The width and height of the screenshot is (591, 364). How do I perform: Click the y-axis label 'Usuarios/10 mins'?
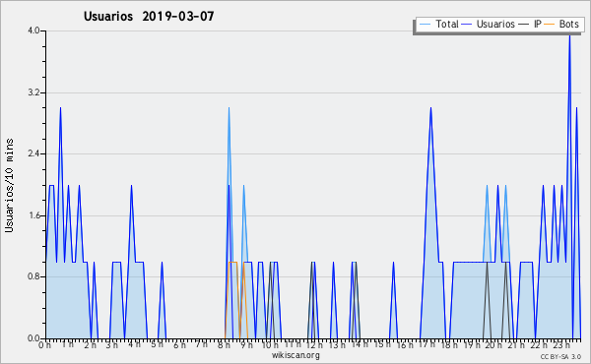[x=9, y=186]
